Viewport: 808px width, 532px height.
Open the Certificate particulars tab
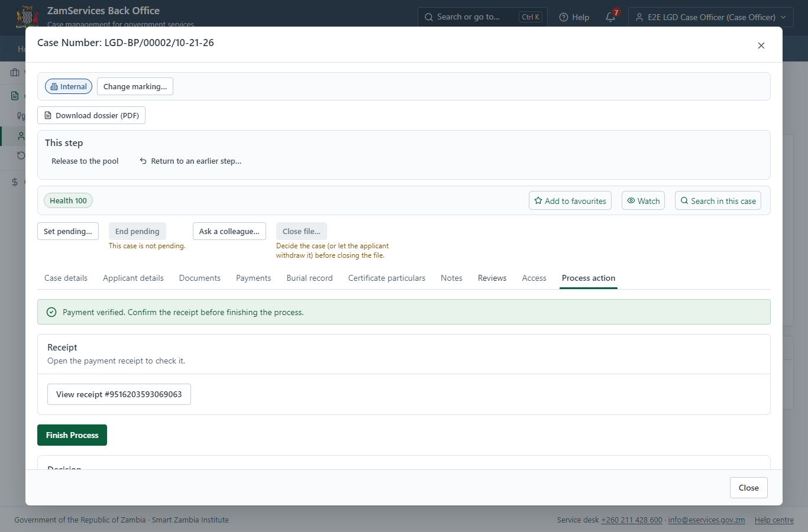tap(387, 278)
